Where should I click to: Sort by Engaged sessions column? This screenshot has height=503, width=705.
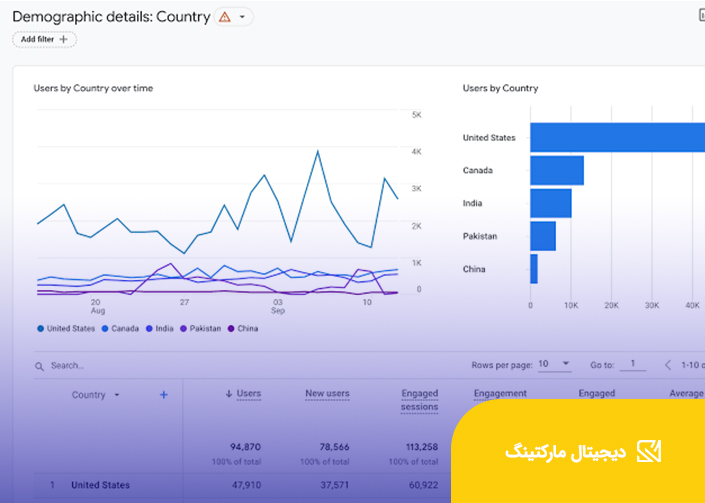pos(419,400)
